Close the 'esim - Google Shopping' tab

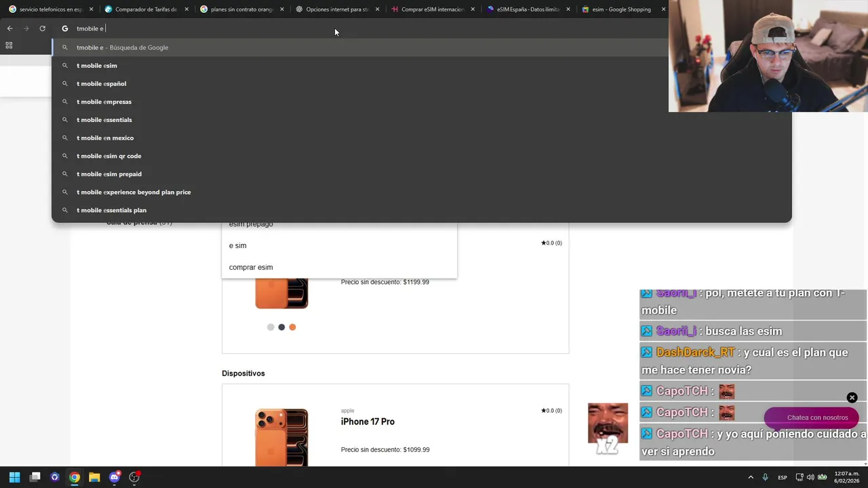pos(663,9)
